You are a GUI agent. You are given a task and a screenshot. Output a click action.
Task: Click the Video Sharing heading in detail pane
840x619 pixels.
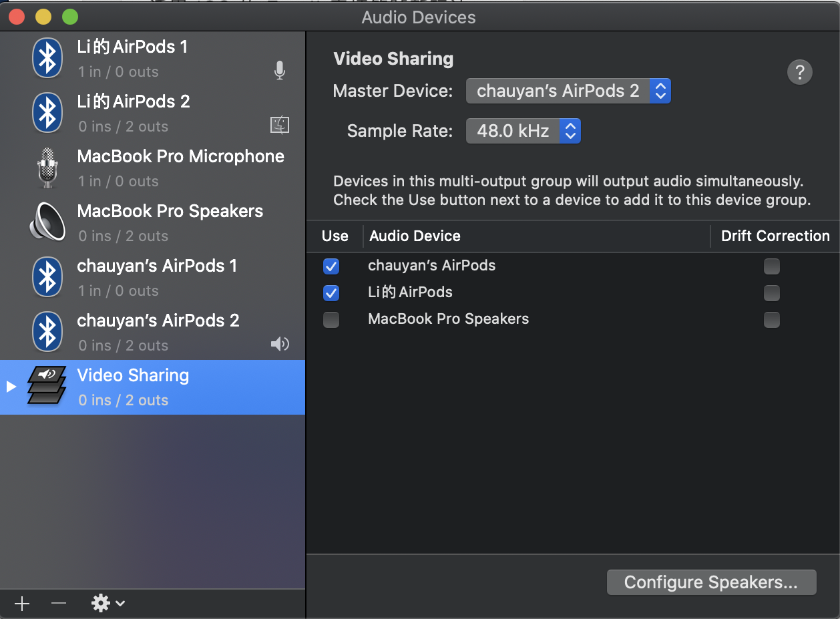(x=393, y=59)
